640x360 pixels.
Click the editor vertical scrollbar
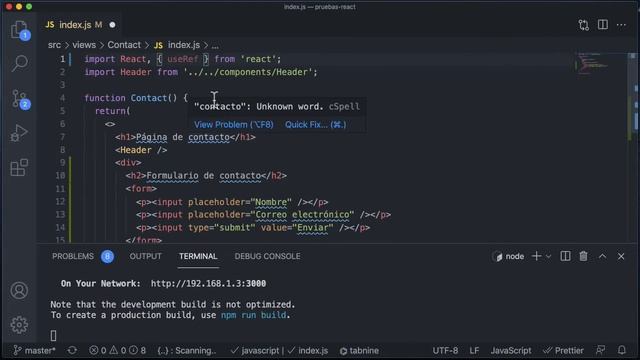pos(632,147)
